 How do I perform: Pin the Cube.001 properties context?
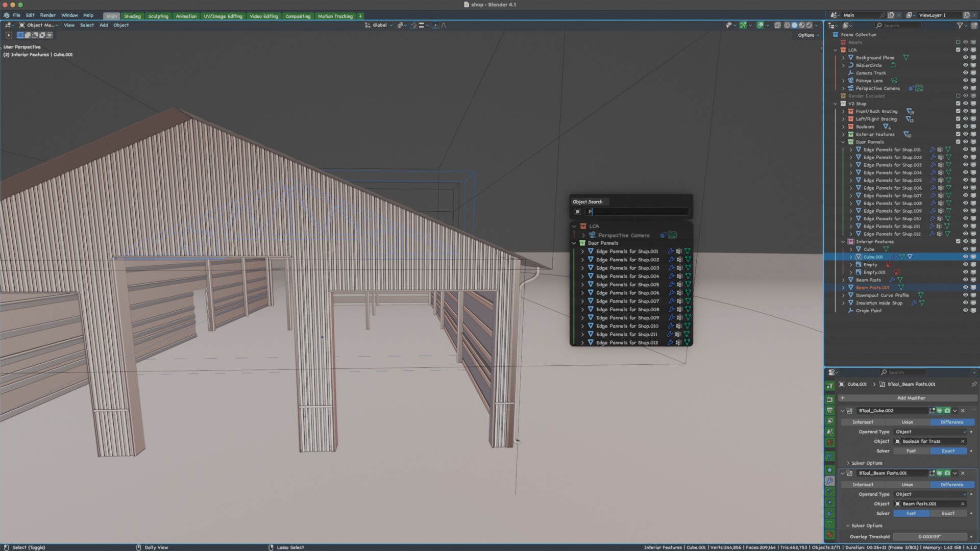click(x=974, y=384)
